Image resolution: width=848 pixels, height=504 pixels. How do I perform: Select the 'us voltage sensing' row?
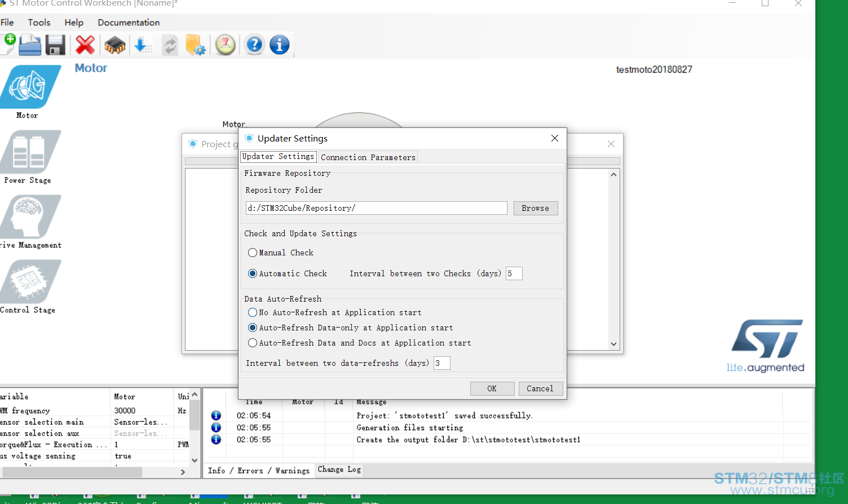click(95, 456)
